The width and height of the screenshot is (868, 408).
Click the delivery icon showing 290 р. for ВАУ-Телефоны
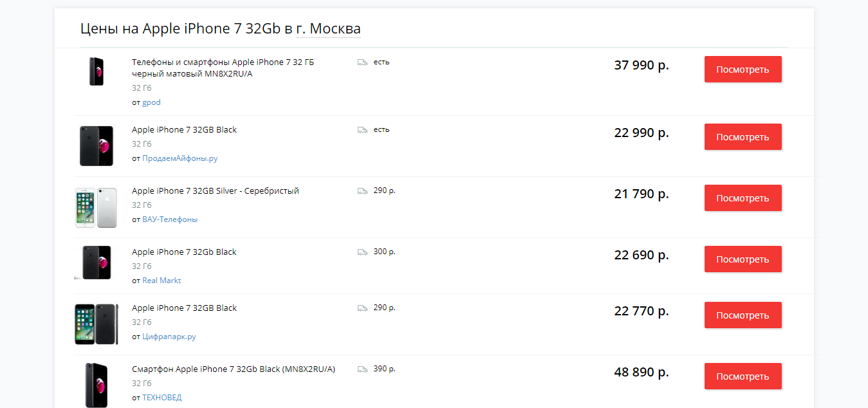click(x=362, y=190)
